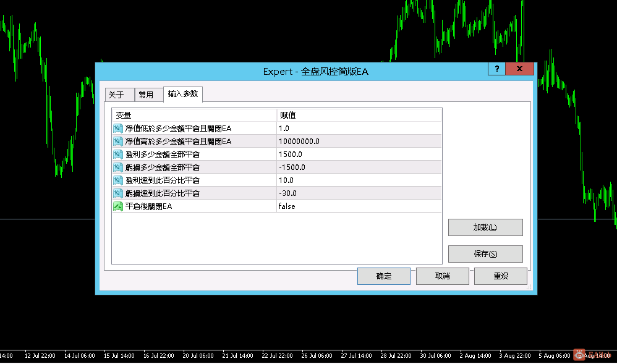Select the 输入参数 tab

pos(183,94)
